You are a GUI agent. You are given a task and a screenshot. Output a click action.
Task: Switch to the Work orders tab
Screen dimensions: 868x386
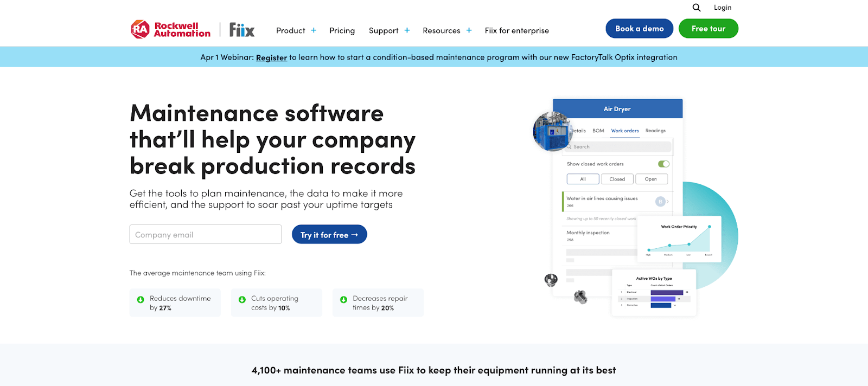[x=624, y=131]
